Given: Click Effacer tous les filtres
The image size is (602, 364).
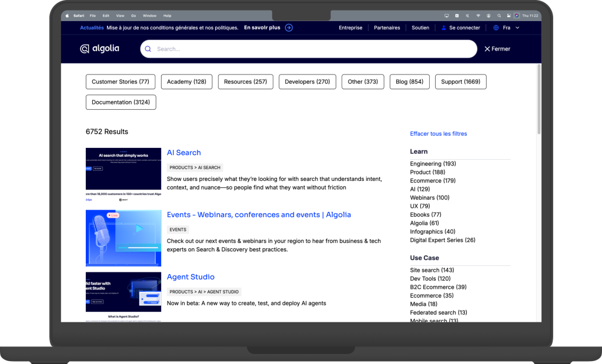Looking at the screenshot, I should [438, 134].
